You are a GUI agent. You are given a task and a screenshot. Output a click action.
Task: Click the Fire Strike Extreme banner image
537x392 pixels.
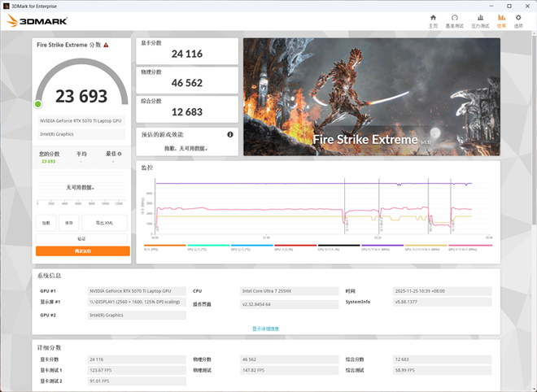371,96
